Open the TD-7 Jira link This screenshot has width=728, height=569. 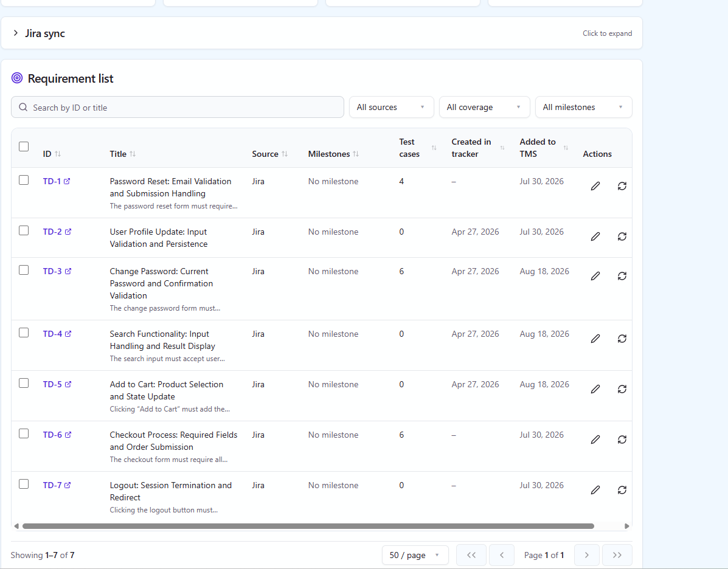[x=57, y=486]
